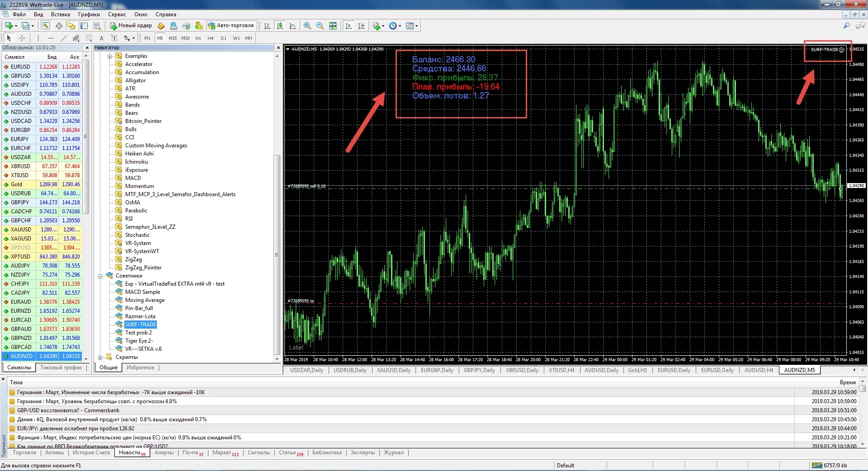Select EURUSD row in Market Watch
The height and width of the screenshot is (471, 868).
coord(42,67)
